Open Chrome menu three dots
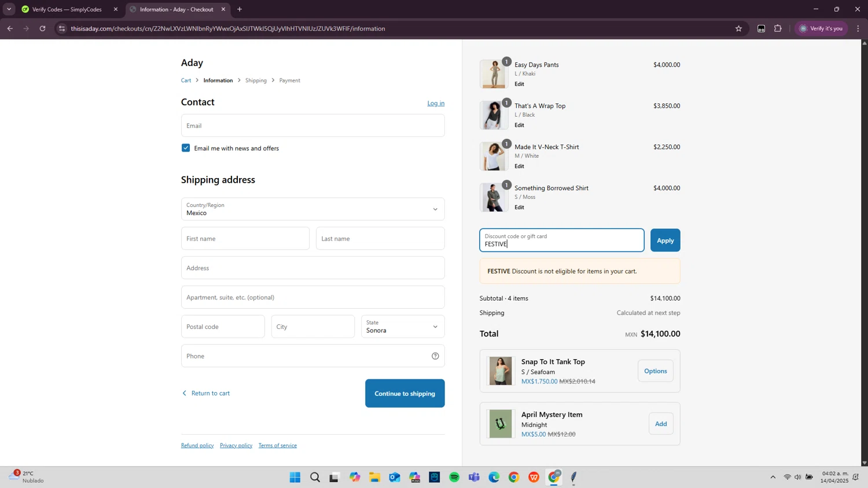Screen dimensions: 868x488 [x=858, y=28]
